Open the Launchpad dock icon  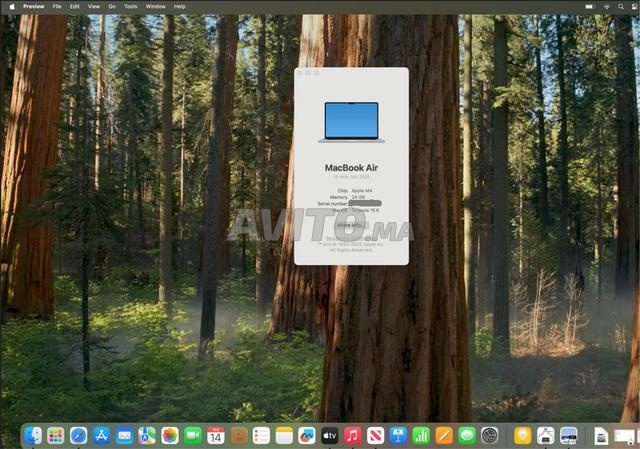tap(55, 435)
